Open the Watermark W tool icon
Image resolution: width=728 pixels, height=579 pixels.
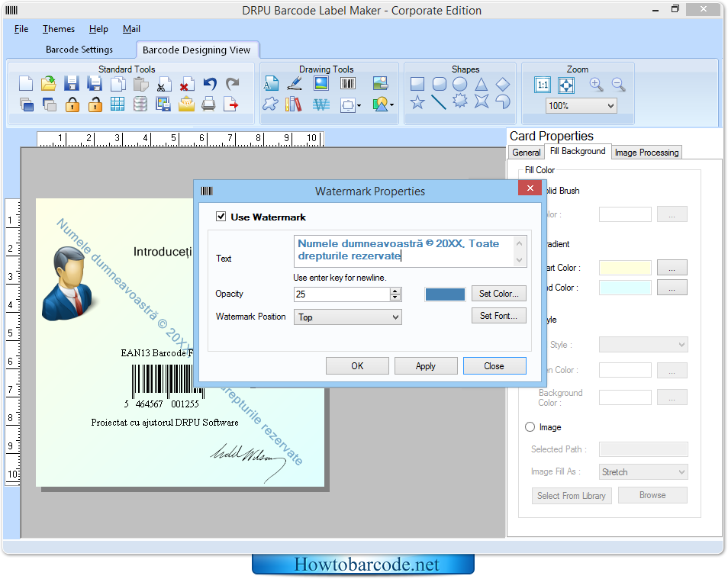(321, 105)
